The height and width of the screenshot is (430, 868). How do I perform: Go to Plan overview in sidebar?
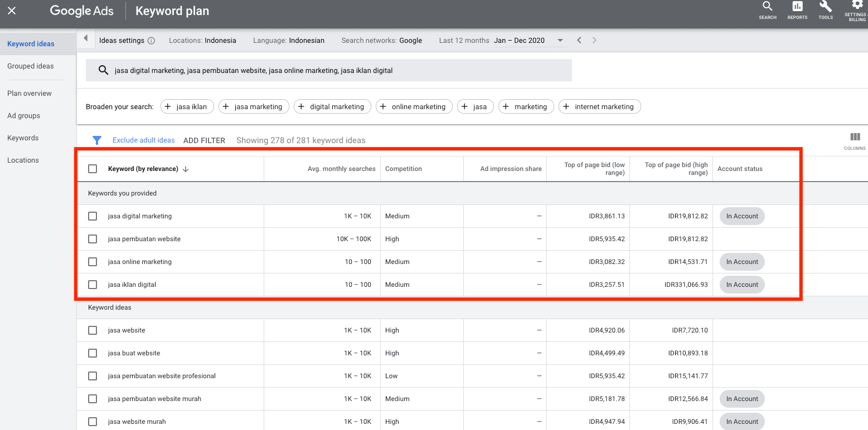[30, 93]
